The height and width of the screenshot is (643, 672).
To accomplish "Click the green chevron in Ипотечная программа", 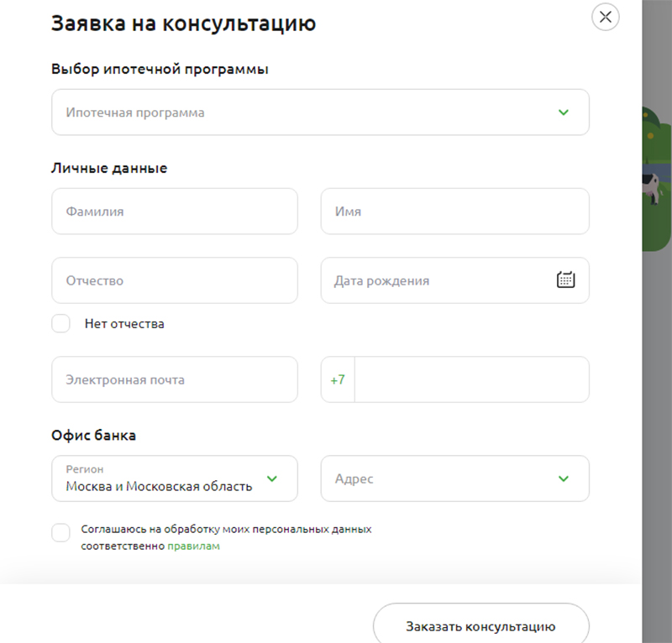I will [x=563, y=112].
